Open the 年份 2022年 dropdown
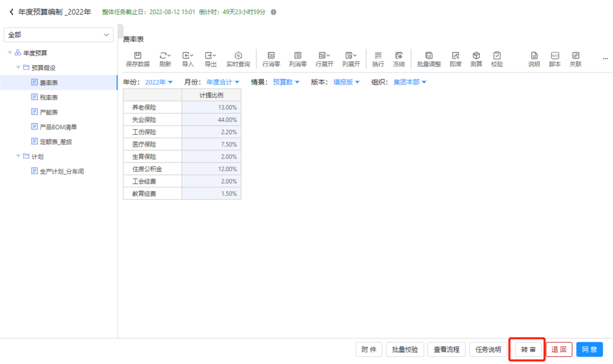Image resolution: width=613 pixels, height=364 pixels. [159, 82]
